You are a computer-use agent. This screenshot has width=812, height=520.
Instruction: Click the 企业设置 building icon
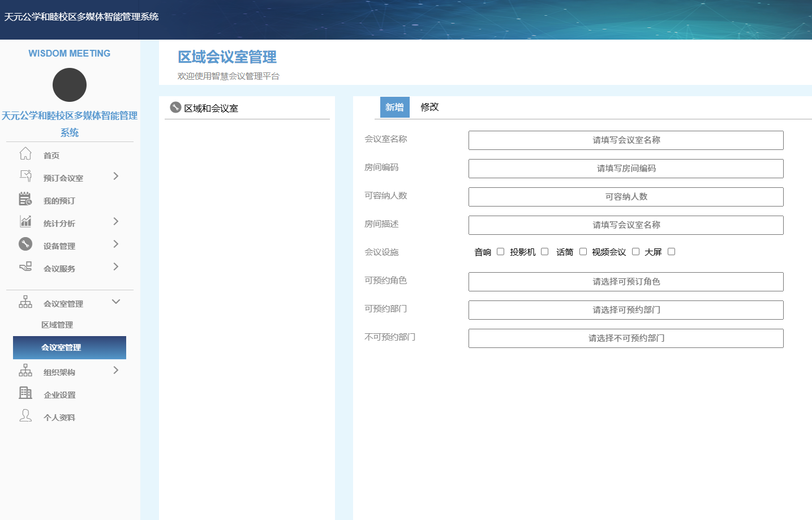(x=25, y=393)
